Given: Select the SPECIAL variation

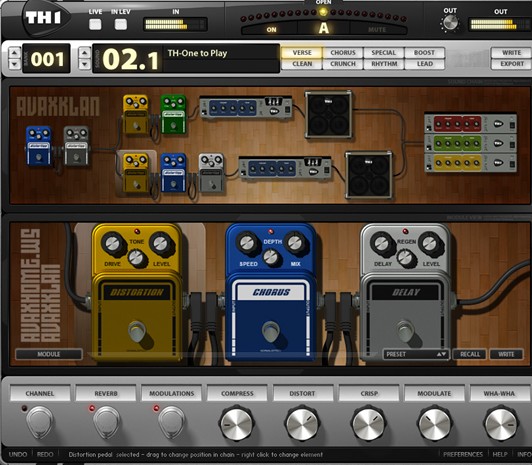Looking at the screenshot, I should [384, 53].
